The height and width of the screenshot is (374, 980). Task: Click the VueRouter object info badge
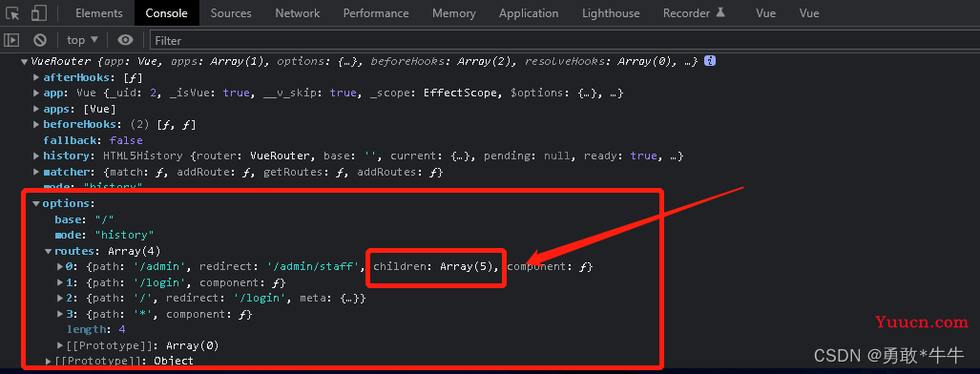[x=709, y=61]
